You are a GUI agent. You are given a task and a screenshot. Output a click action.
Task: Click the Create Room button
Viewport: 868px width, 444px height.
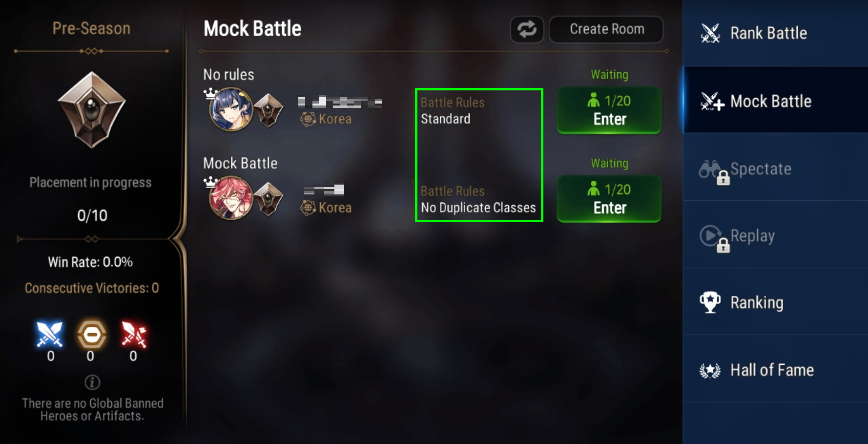pos(606,29)
